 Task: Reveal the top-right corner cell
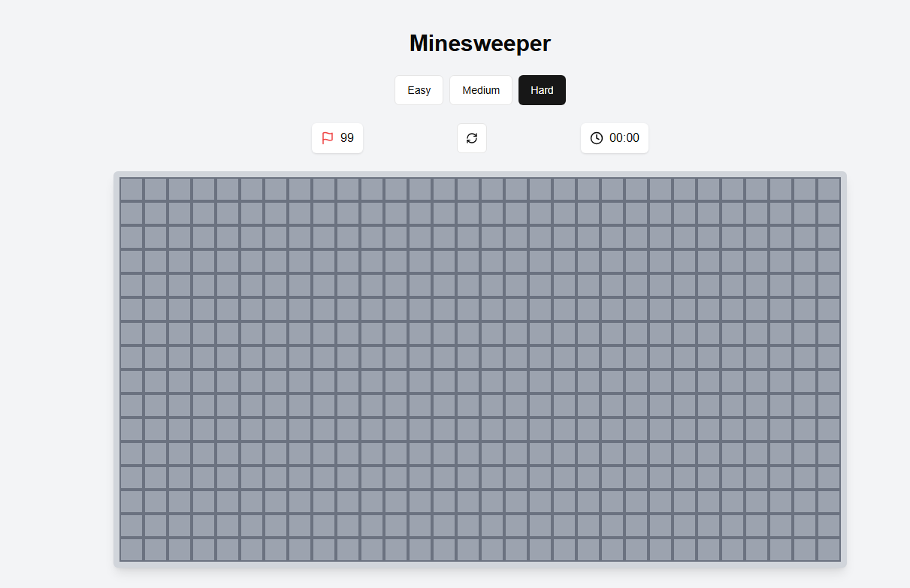pos(830,188)
